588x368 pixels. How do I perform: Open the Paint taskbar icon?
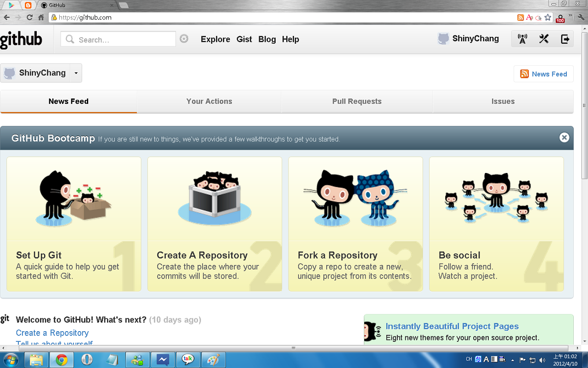[213, 360]
